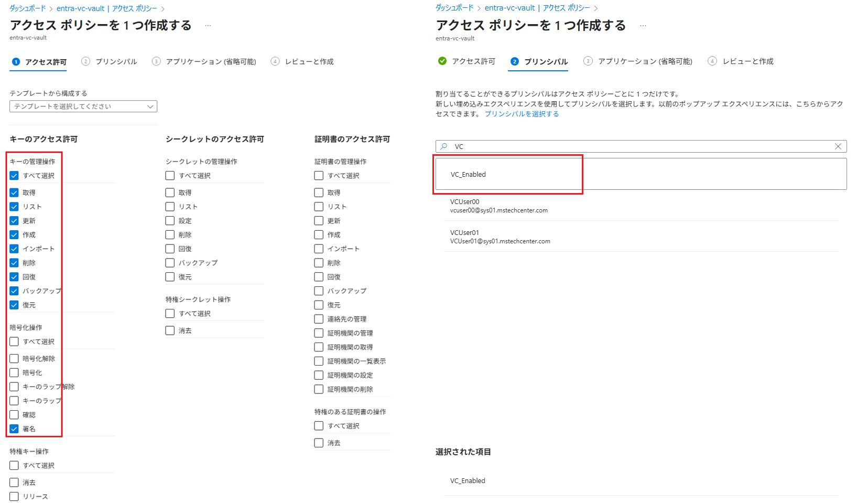Image resolution: width=868 pixels, height=503 pixels.
Task: Clear the principal search box with X icon
Action: pyautogui.click(x=838, y=146)
